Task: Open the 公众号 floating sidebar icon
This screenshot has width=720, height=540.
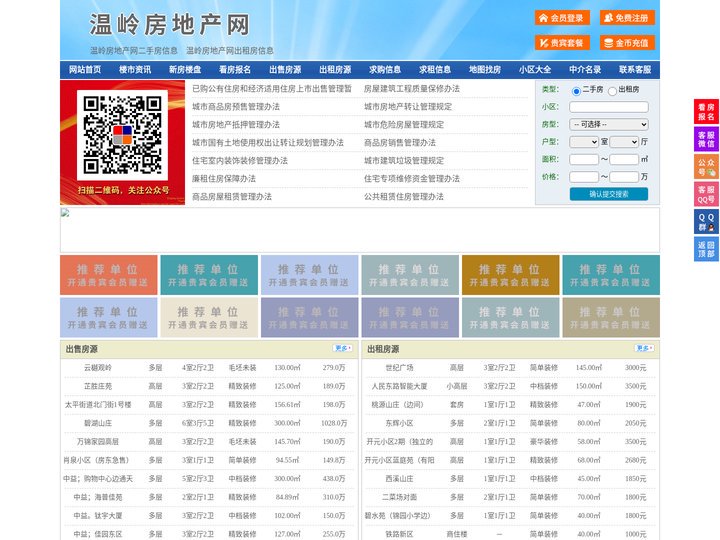Action: tap(706, 167)
